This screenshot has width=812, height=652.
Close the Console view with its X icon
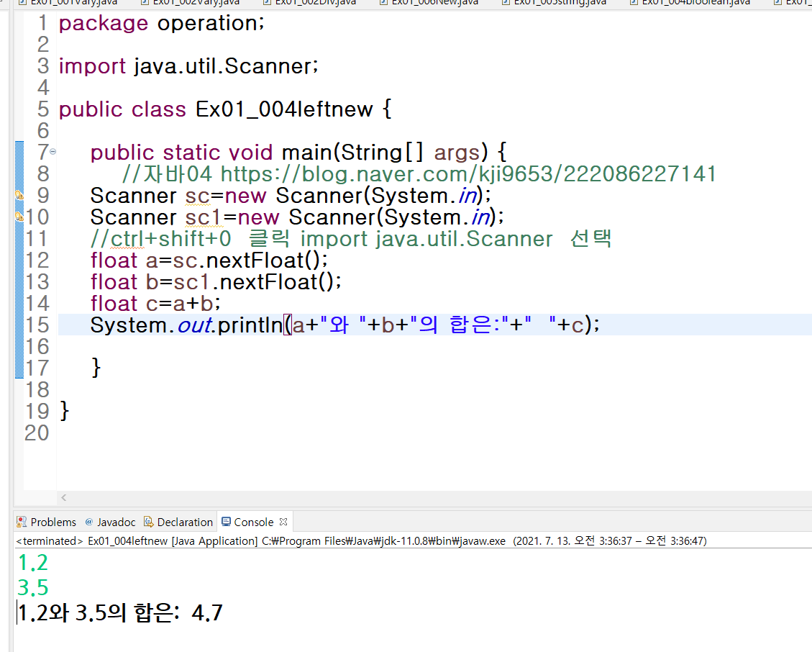point(283,522)
